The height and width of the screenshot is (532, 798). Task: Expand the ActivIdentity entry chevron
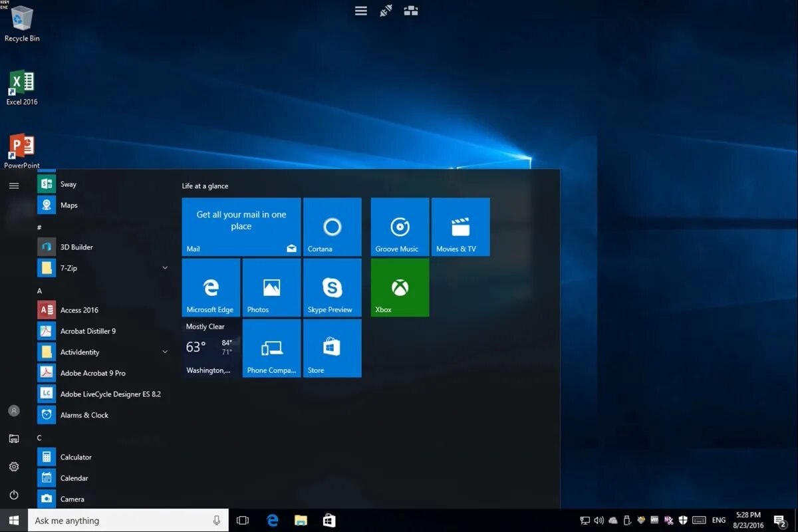pyautogui.click(x=165, y=351)
